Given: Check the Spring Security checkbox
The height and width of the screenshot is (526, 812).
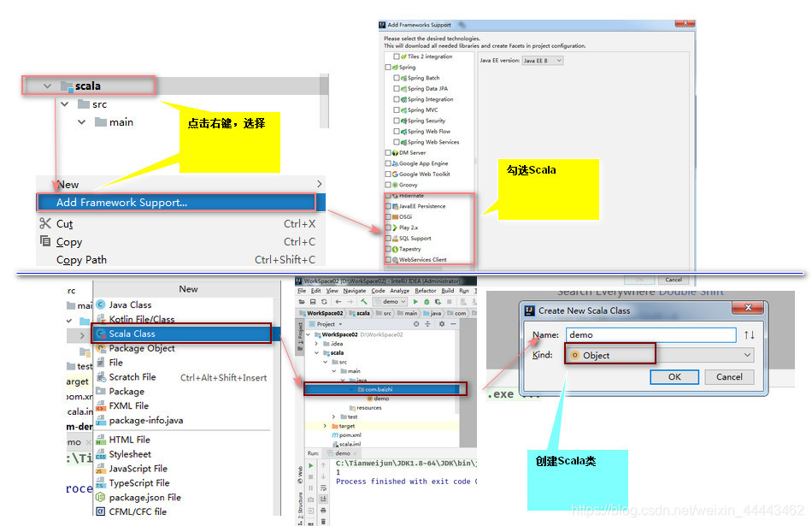Looking at the screenshot, I should coord(396,121).
